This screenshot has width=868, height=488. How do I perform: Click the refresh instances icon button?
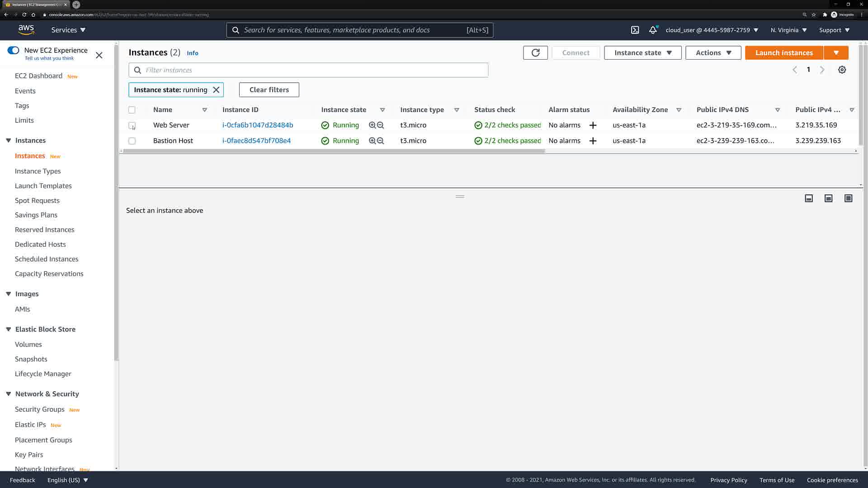[535, 53]
